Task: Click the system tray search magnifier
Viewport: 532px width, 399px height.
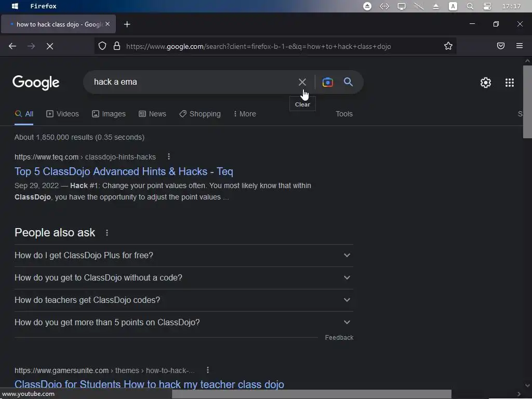Action: point(470,6)
